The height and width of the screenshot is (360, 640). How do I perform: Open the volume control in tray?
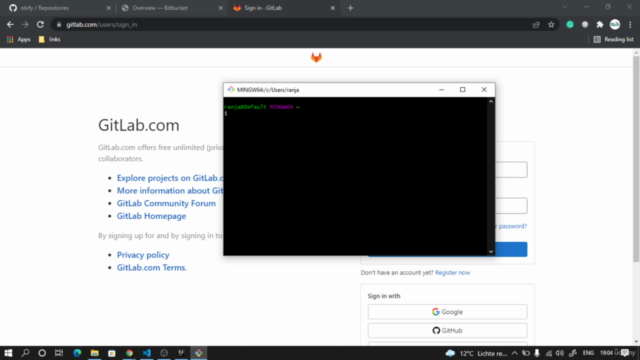(x=560, y=353)
